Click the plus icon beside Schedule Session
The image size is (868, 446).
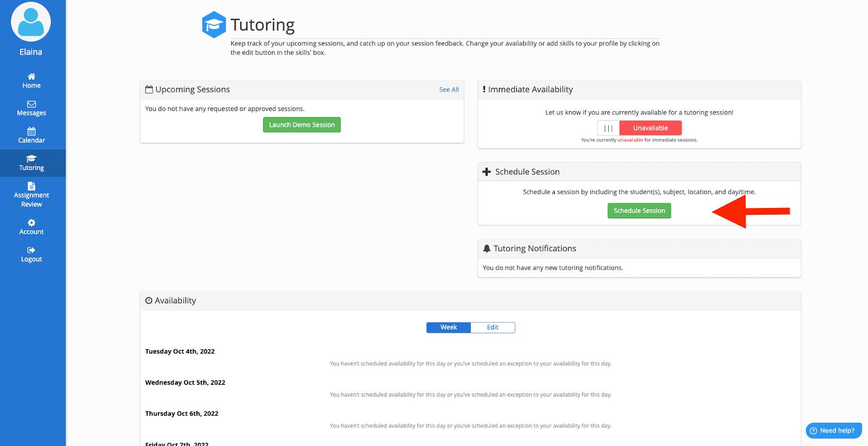point(487,172)
